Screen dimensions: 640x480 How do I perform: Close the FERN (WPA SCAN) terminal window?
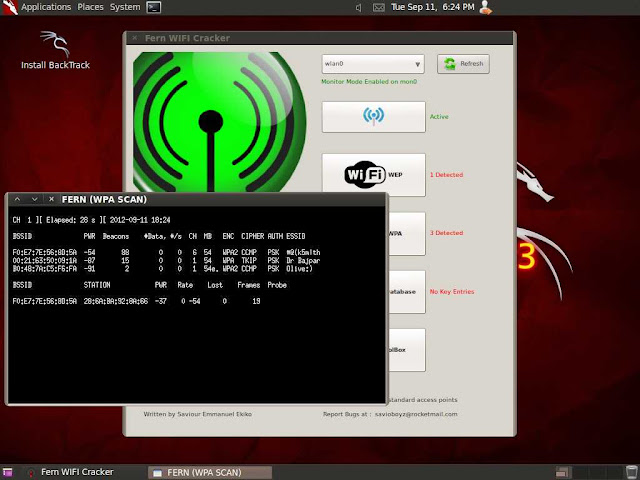point(51,199)
